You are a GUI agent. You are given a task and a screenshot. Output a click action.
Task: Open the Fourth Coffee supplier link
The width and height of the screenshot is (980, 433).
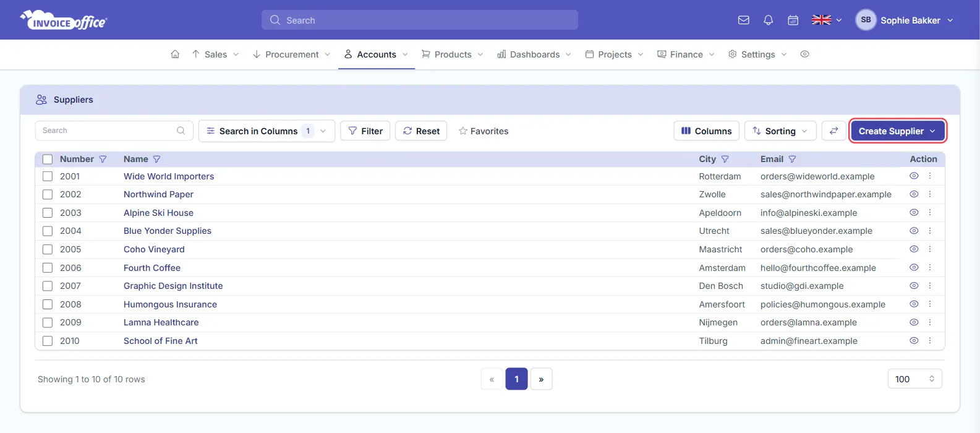click(152, 268)
